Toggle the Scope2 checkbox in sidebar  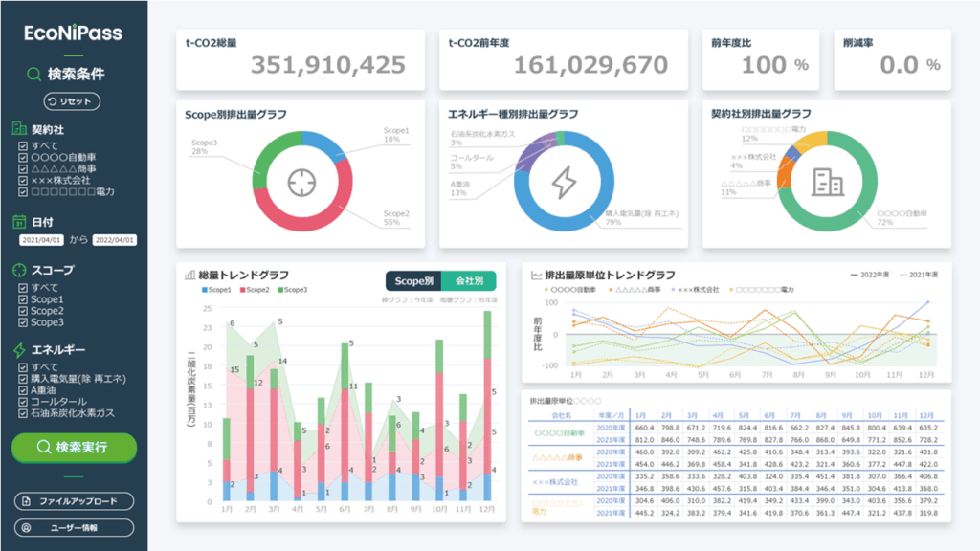23,311
